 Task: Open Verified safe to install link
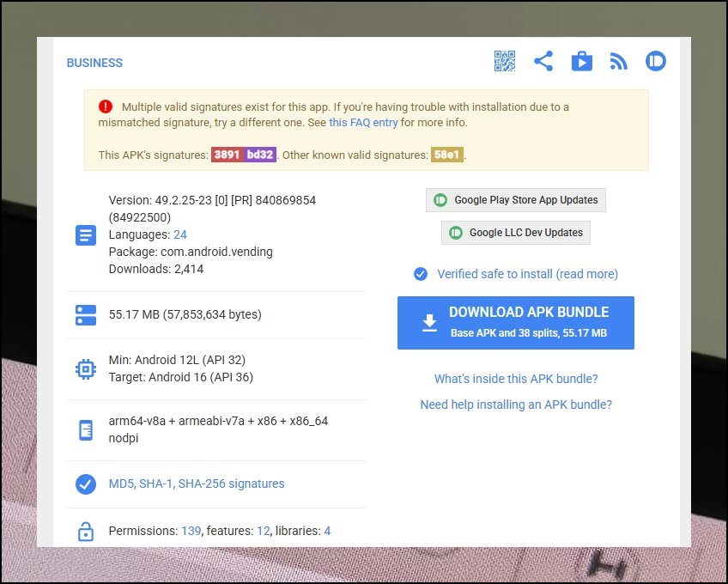click(x=527, y=274)
